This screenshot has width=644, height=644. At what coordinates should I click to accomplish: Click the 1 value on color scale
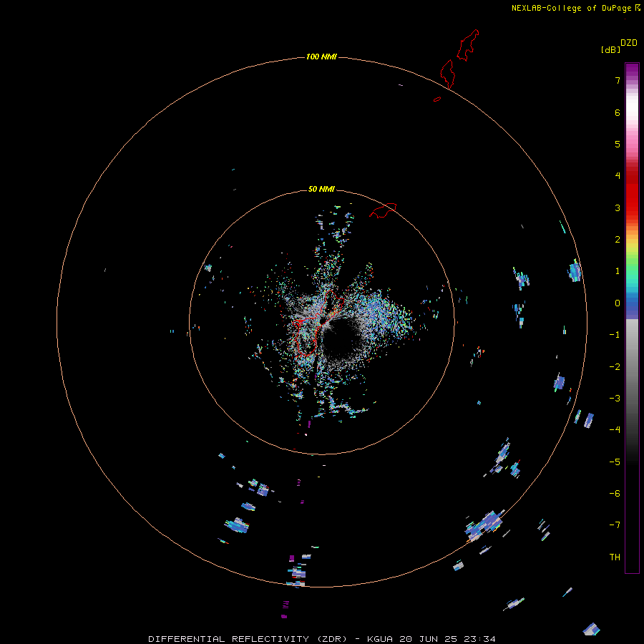pyautogui.click(x=618, y=271)
